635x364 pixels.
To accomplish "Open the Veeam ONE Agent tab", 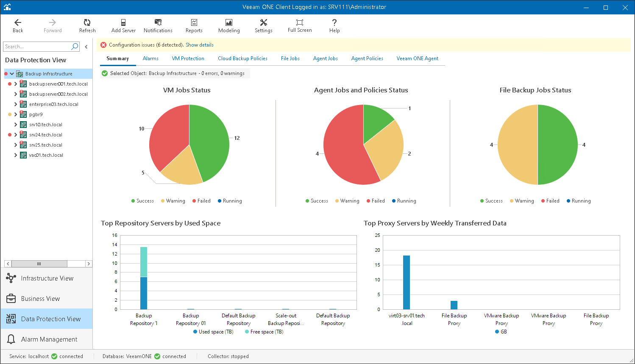I will pyautogui.click(x=418, y=58).
